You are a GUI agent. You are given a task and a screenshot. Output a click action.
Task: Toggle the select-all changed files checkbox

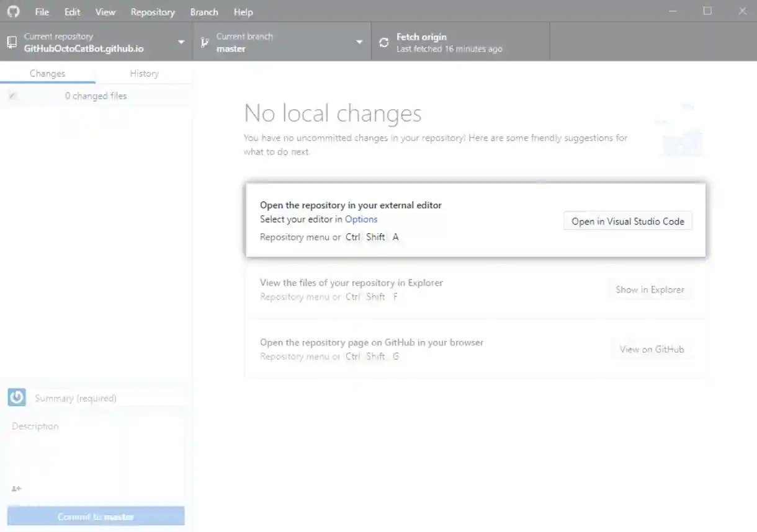pos(13,95)
